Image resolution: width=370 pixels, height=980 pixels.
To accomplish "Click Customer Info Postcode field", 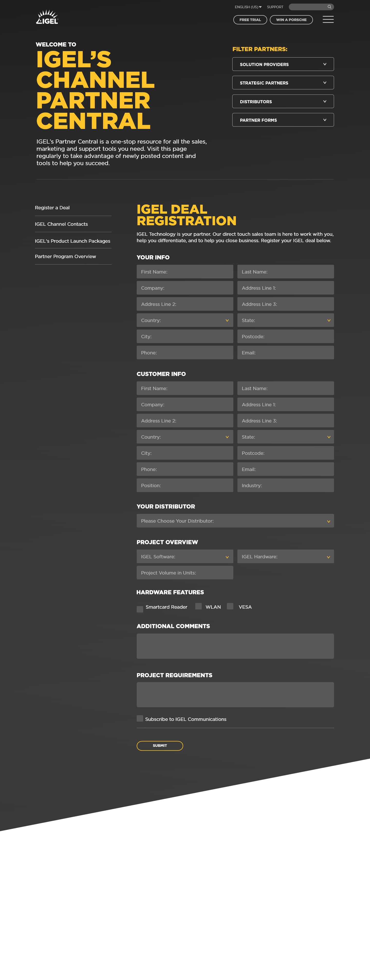I will click(285, 453).
